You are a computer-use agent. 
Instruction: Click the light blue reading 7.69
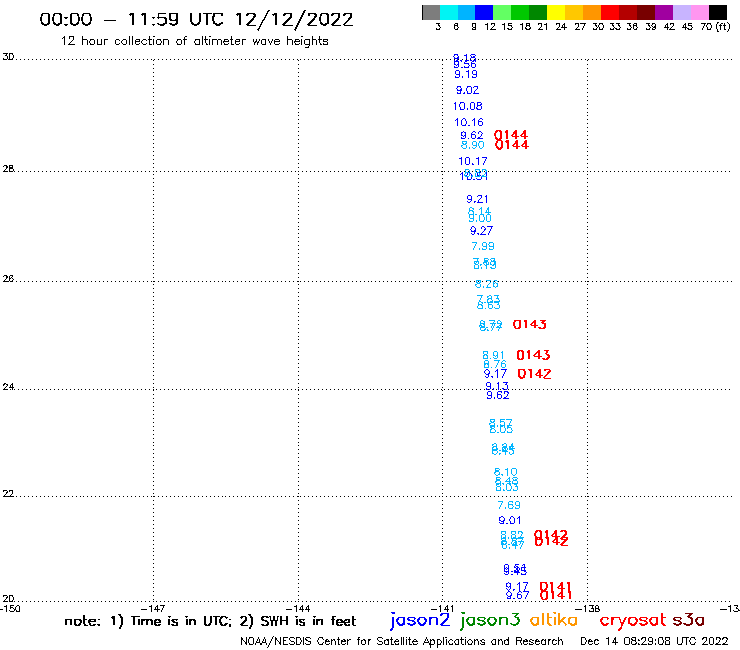pyautogui.click(x=509, y=505)
